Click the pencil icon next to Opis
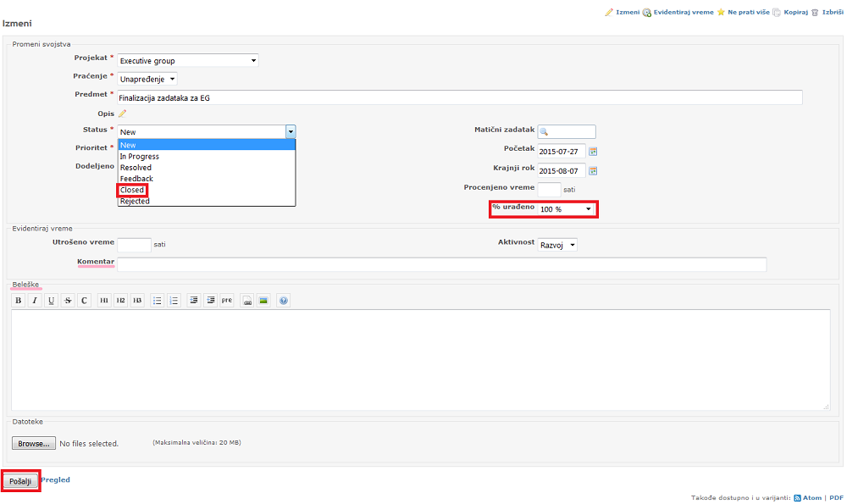 pos(122,114)
